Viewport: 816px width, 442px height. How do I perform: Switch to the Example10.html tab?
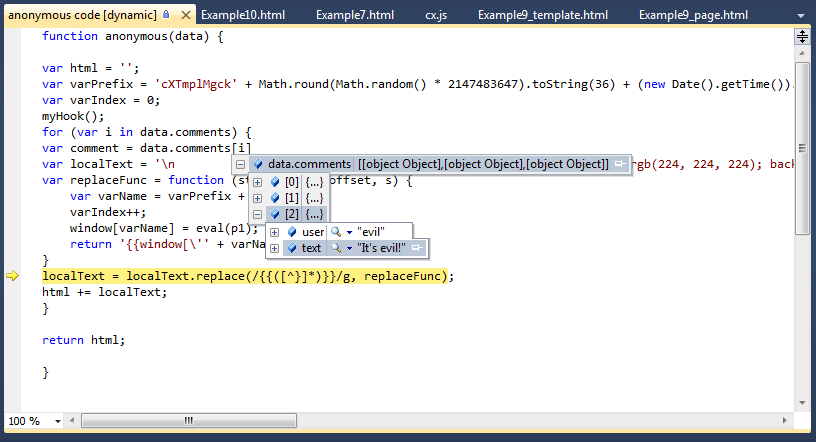click(243, 15)
